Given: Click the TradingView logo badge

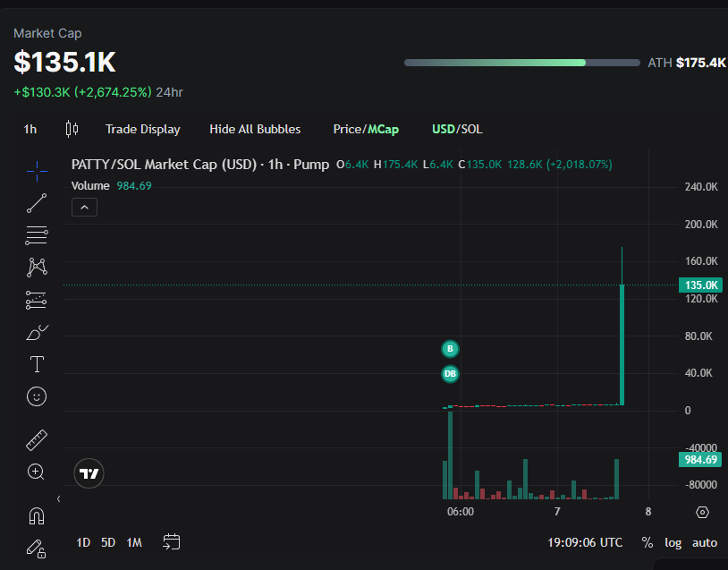Looking at the screenshot, I should point(89,473).
